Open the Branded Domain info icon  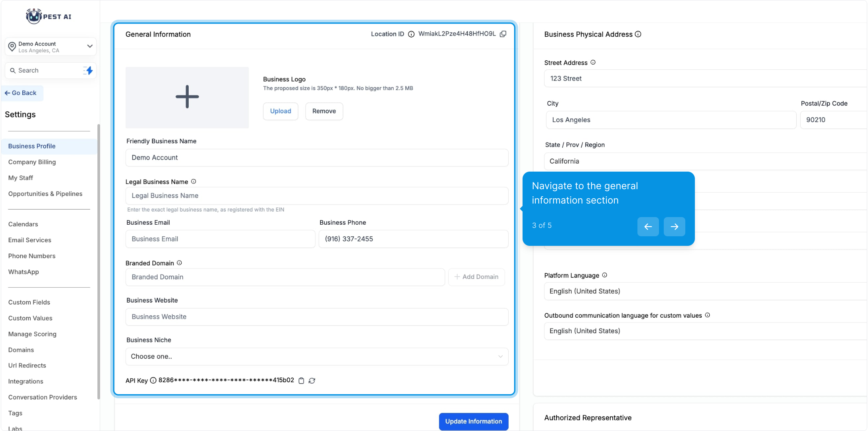coord(180,263)
